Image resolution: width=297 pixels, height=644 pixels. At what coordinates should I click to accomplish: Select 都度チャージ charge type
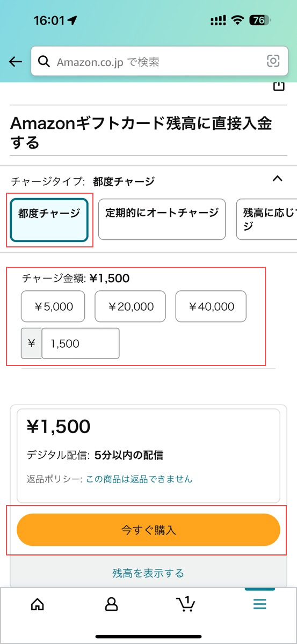click(49, 219)
